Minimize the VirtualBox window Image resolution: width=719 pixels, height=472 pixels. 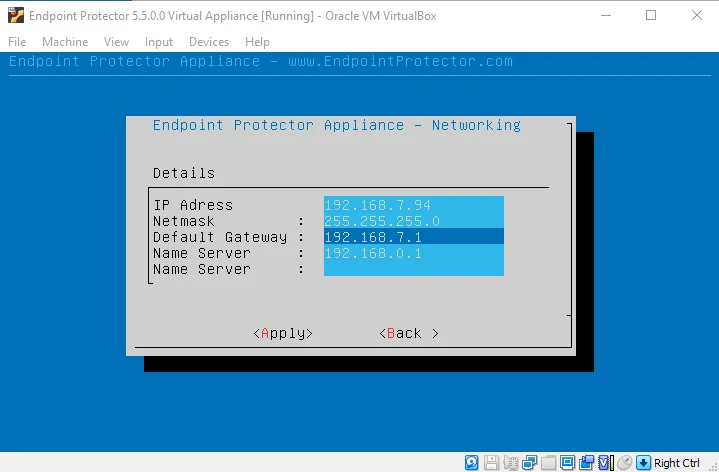click(x=606, y=15)
